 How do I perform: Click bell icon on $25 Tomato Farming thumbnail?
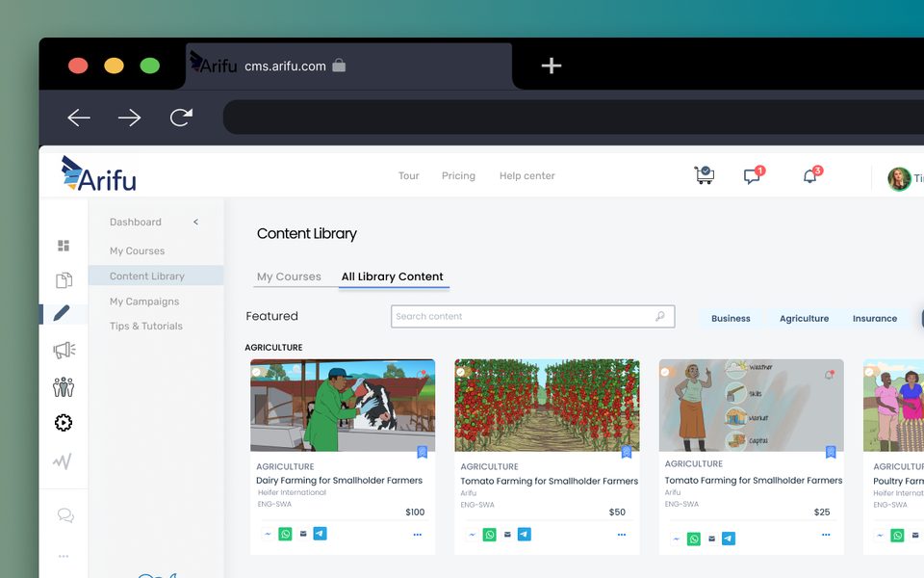[x=829, y=374]
